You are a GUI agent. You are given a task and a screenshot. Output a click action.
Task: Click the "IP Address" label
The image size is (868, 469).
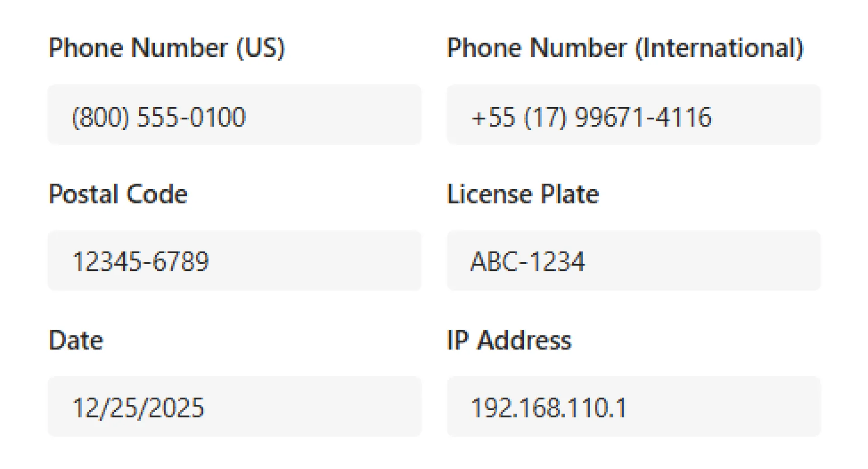point(509,340)
